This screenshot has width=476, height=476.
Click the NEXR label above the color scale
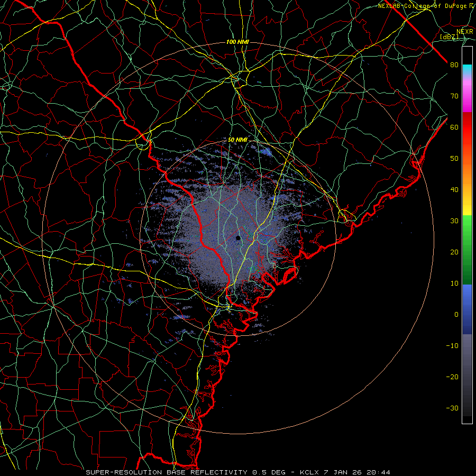coord(464,32)
